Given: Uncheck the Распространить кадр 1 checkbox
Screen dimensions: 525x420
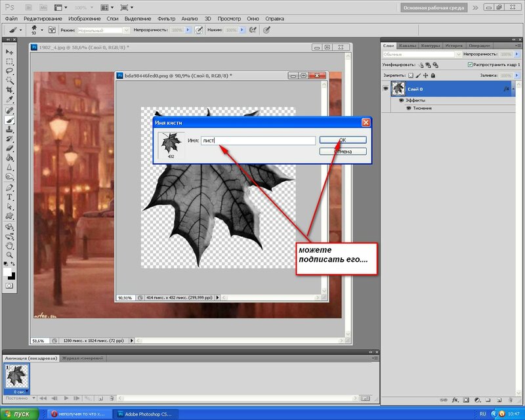Looking at the screenshot, I should coord(470,66).
